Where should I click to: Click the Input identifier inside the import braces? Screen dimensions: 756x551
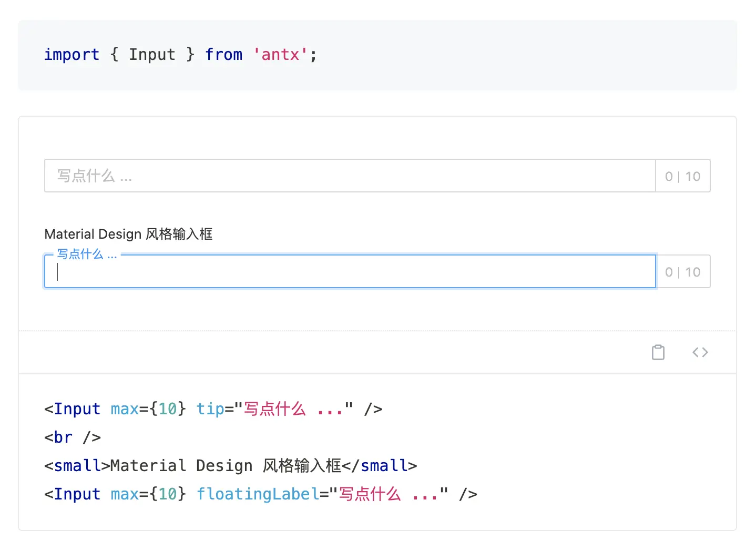pyautogui.click(x=152, y=55)
